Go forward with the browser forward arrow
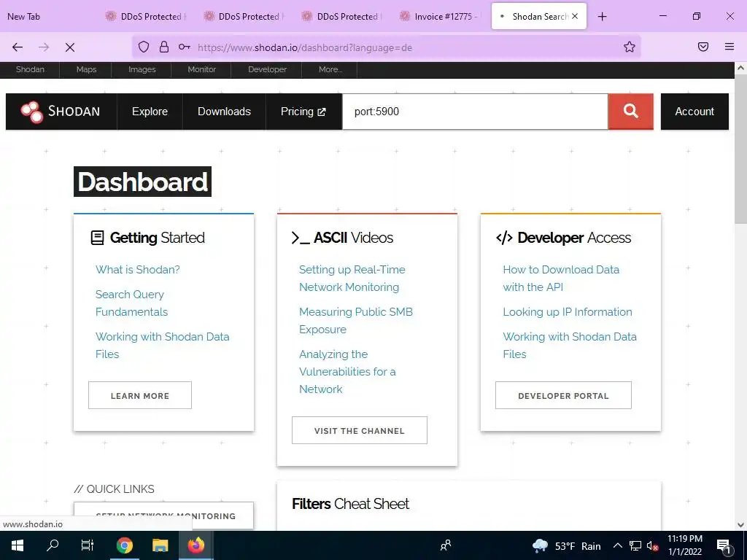The width and height of the screenshot is (747, 560). pyautogui.click(x=44, y=47)
